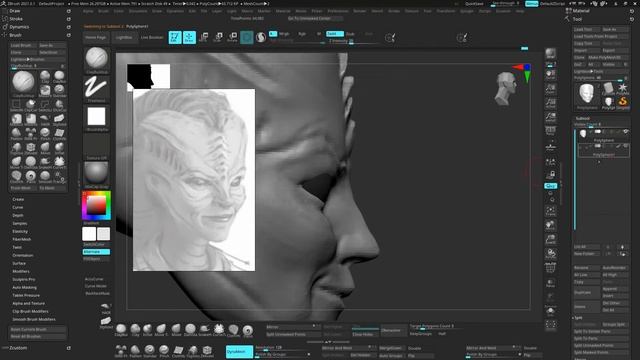
Task: Click the QuickSave button
Action: pos(474,4)
